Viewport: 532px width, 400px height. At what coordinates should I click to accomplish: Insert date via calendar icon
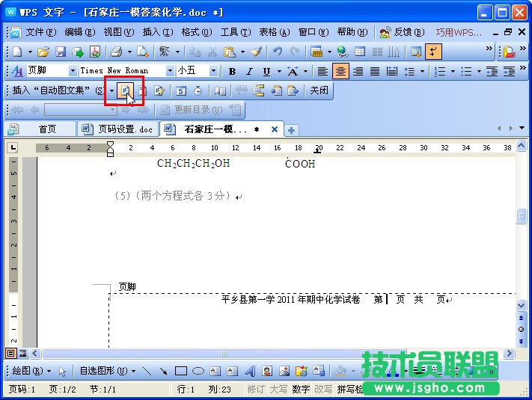181,91
